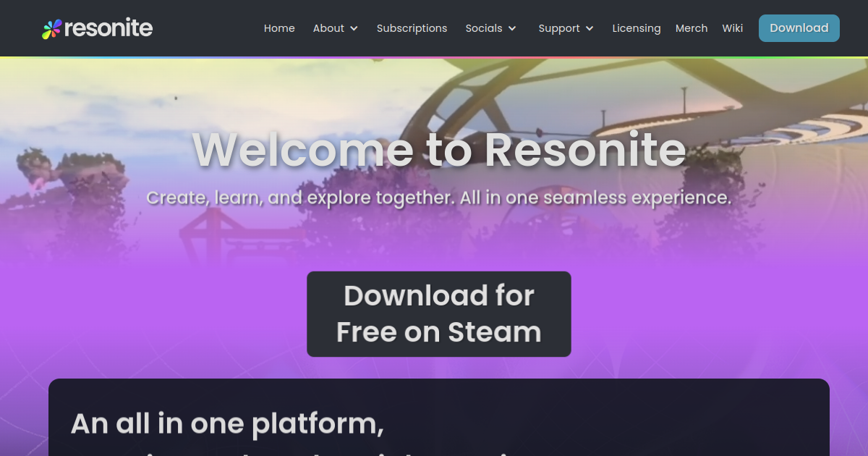Expand the About dropdown chevron
Image resolution: width=868 pixels, height=456 pixels.
(354, 28)
